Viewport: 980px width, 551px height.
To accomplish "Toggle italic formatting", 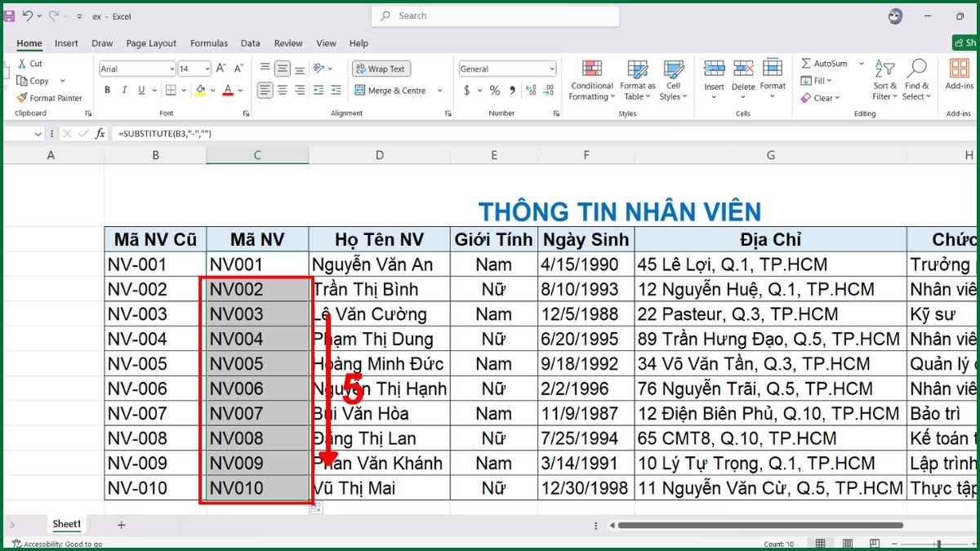I will 123,91.
